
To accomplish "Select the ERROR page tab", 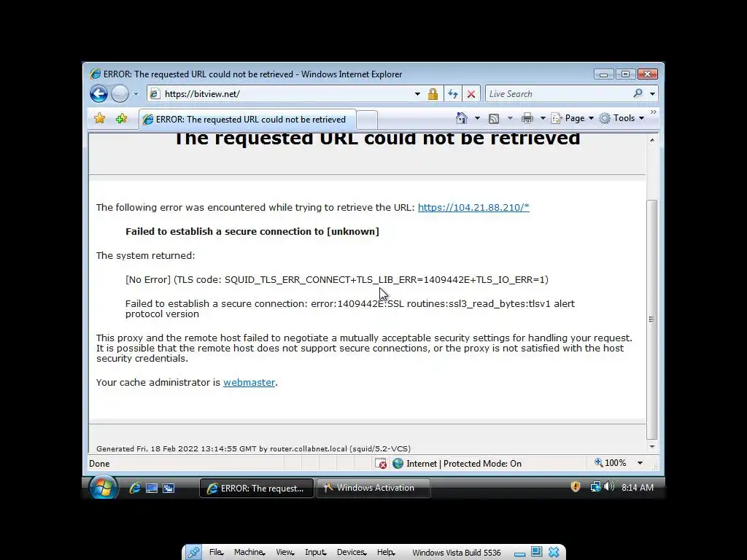I will (247, 120).
